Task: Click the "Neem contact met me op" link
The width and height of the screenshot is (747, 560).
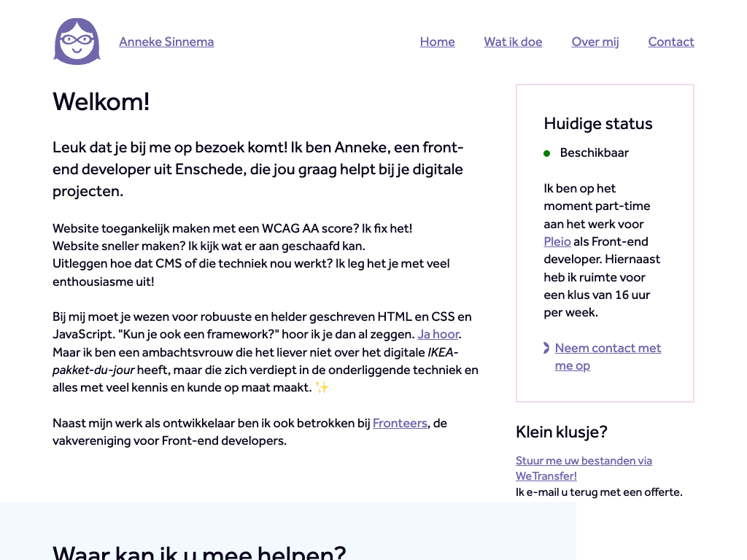Action: 608,349
